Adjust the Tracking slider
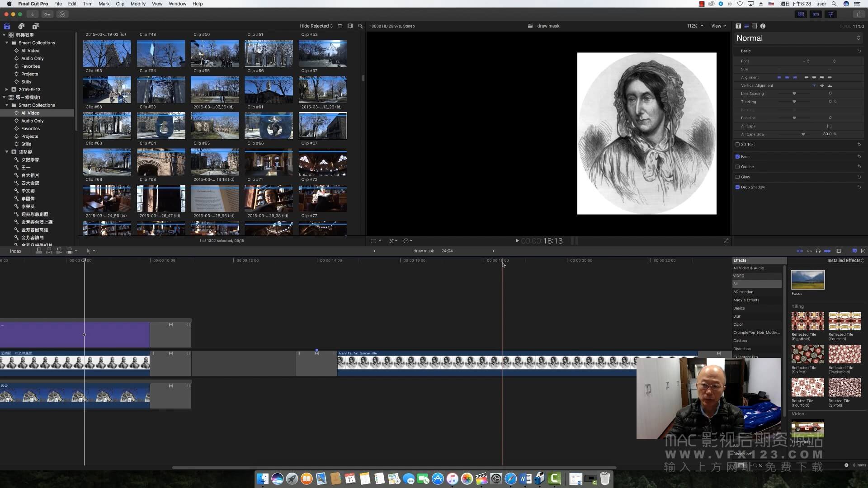 [794, 102]
